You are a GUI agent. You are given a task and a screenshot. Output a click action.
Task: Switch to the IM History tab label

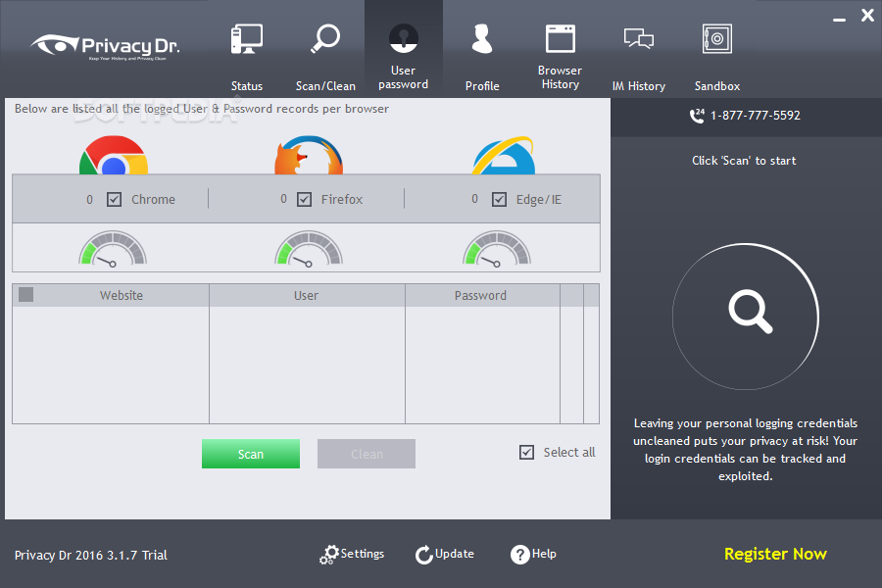(x=638, y=86)
